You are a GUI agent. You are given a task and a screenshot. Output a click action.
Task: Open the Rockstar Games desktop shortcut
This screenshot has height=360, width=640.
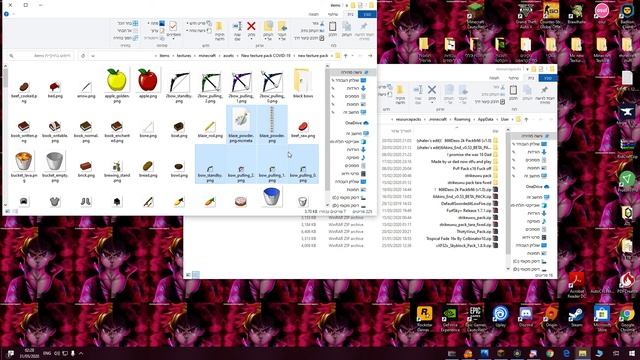click(424, 318)
